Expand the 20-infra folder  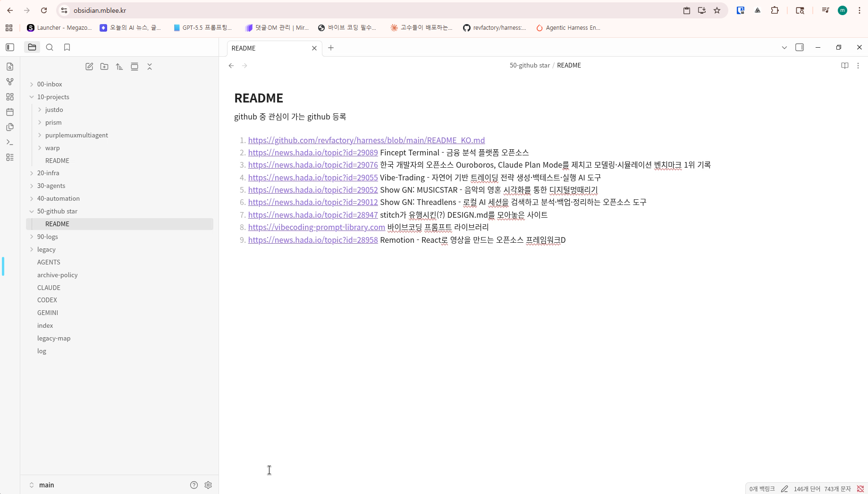(x=32, y=173)
